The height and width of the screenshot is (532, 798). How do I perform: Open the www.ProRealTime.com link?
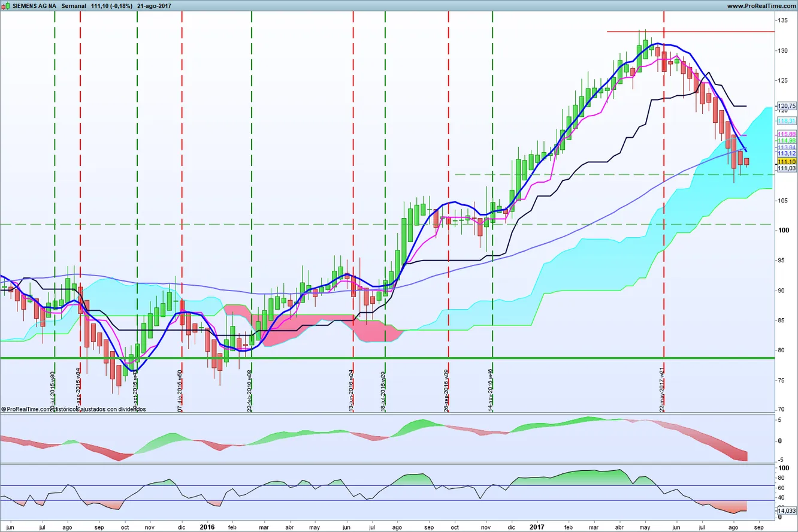click(x=761, y=5)
